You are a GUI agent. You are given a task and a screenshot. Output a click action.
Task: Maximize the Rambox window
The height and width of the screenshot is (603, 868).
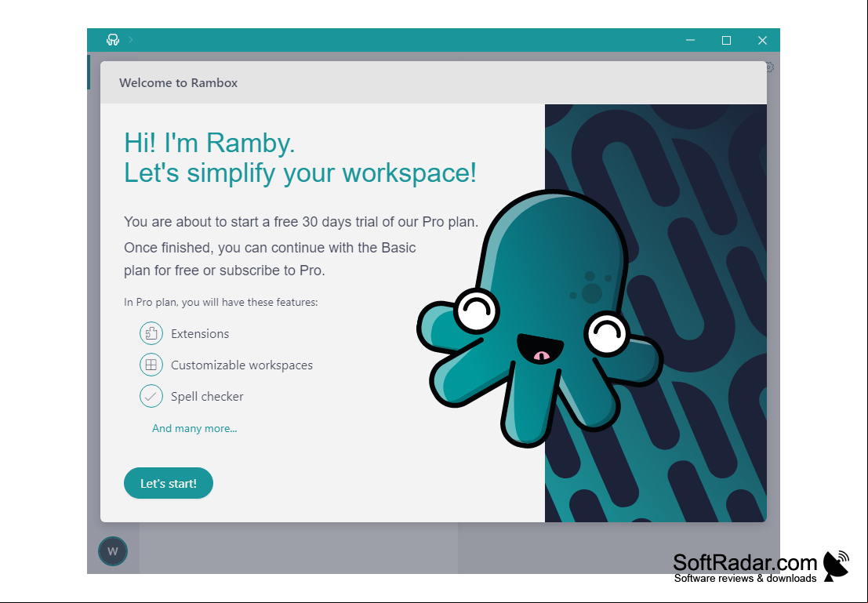point(726,40)
